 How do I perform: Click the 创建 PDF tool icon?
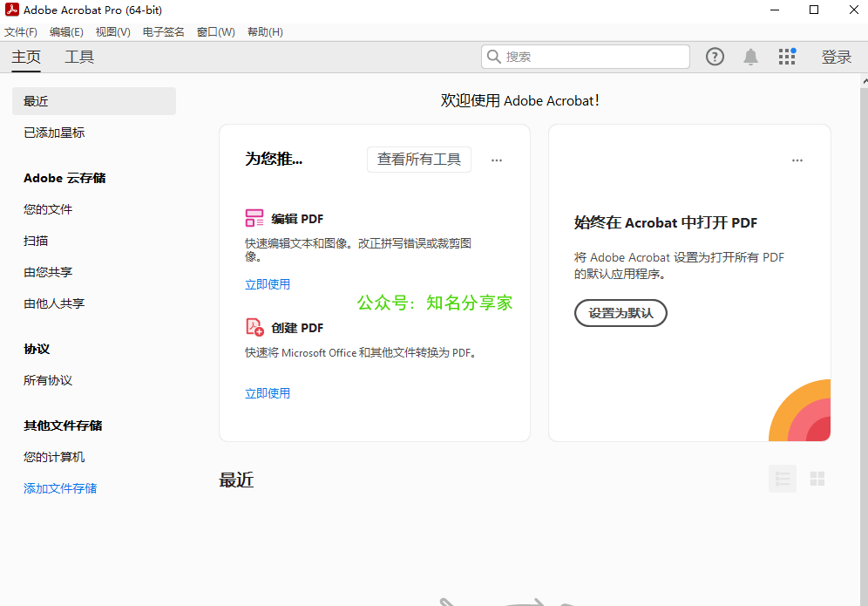254,327
